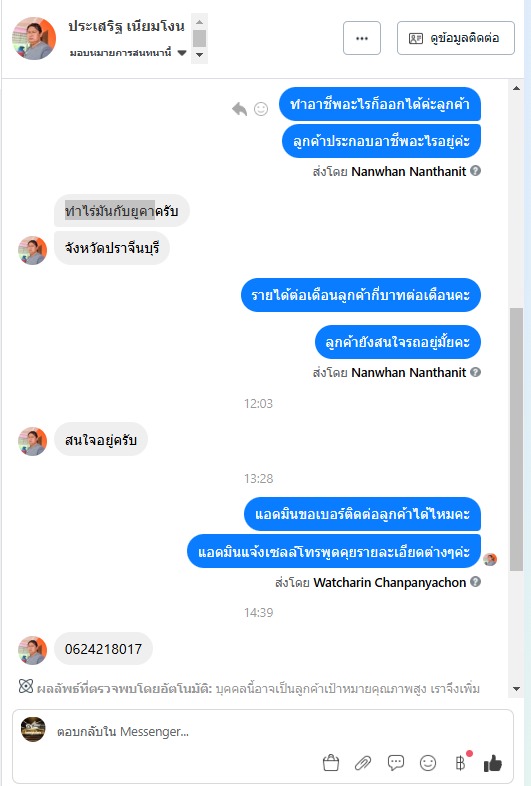This screenshot has width=531, height=786.
Task: Click the small header scroll up arrow
Action: click(200, 22)
